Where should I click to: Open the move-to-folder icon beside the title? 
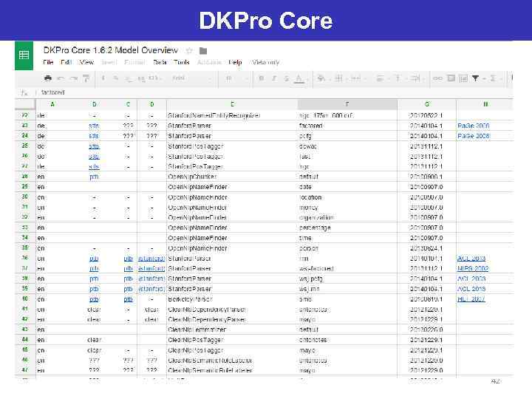[203, 51]
